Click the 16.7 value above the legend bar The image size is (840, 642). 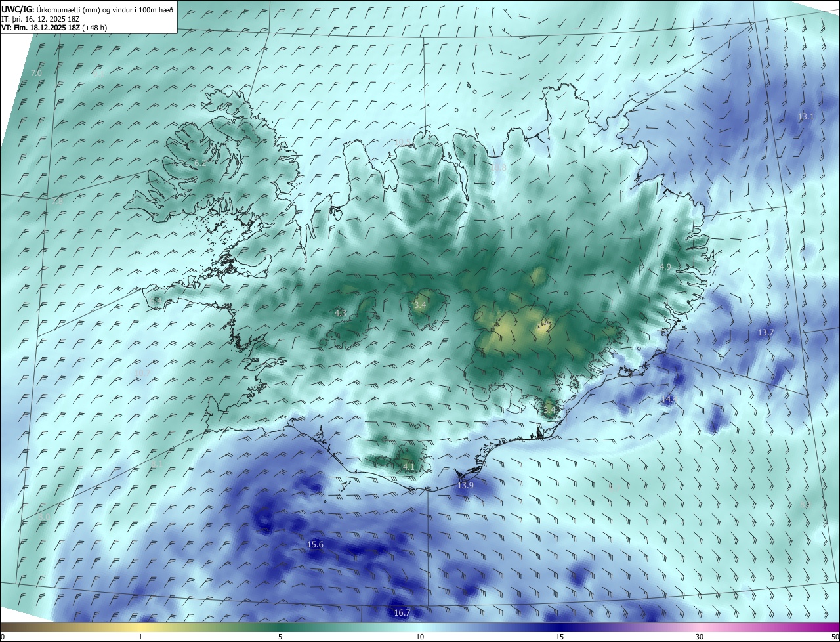402,613
